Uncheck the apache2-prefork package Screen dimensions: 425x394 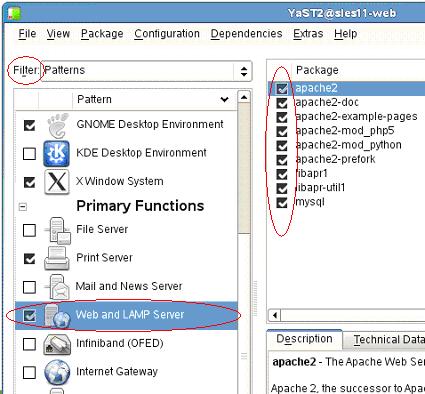282,160
